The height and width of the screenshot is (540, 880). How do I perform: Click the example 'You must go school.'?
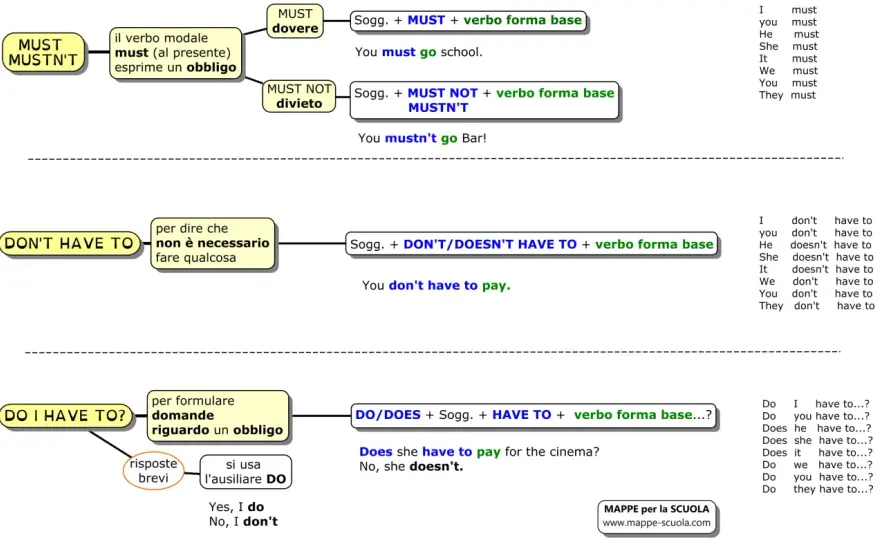419,52
